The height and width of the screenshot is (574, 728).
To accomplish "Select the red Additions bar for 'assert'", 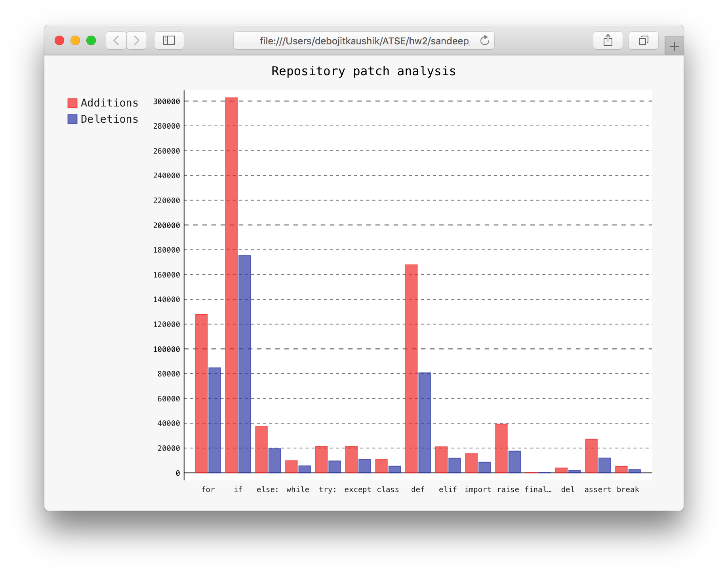I will click(591, 456).
